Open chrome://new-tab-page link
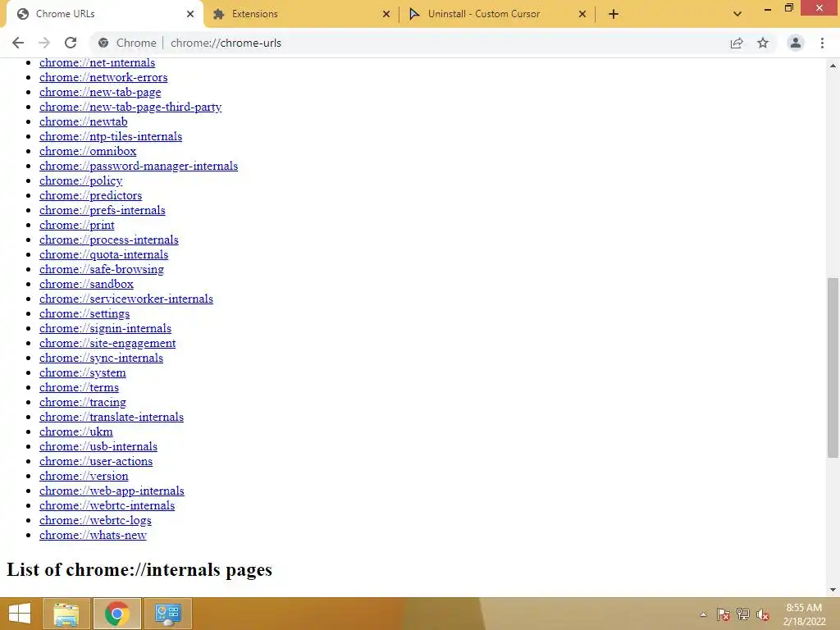840x630 pixels. [x=100, y=92]
